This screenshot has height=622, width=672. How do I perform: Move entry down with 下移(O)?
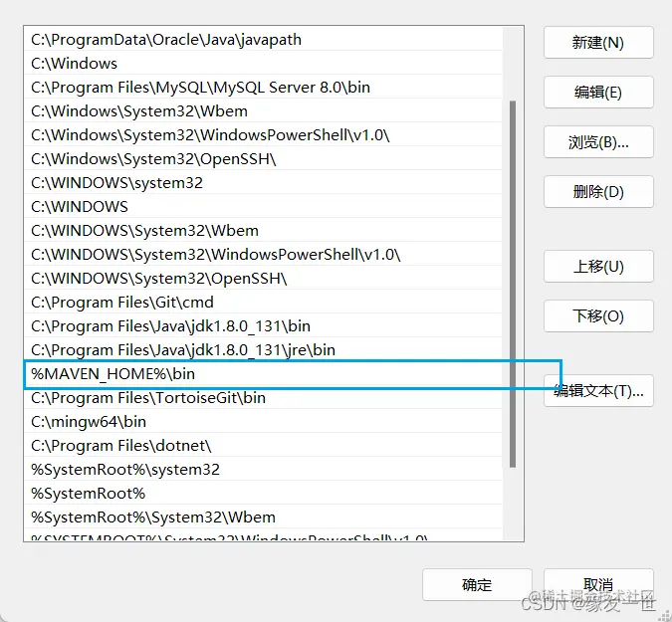[598, 316]
